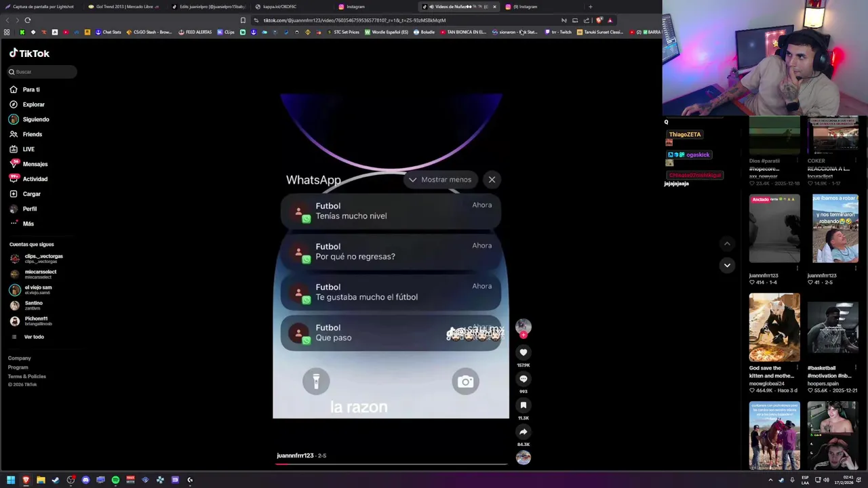Open the Friends section

[x=26, y=134]
